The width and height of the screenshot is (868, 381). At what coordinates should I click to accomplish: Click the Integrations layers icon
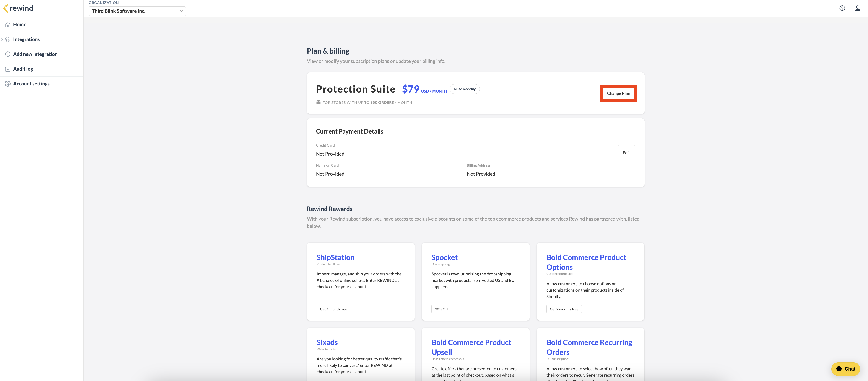[8, 39]
